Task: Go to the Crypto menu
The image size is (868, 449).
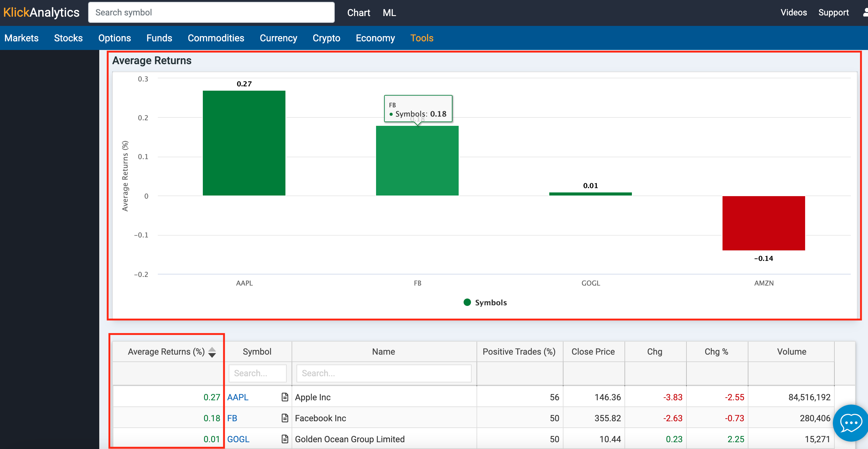Action: (326, 38)
